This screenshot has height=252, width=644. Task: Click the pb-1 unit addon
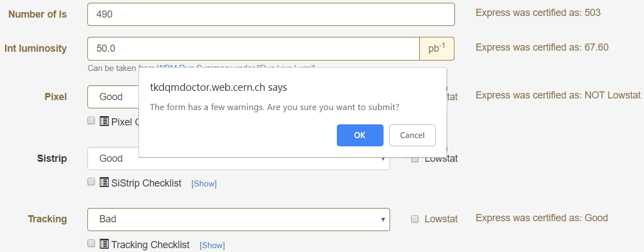click(x=437, y=48)
